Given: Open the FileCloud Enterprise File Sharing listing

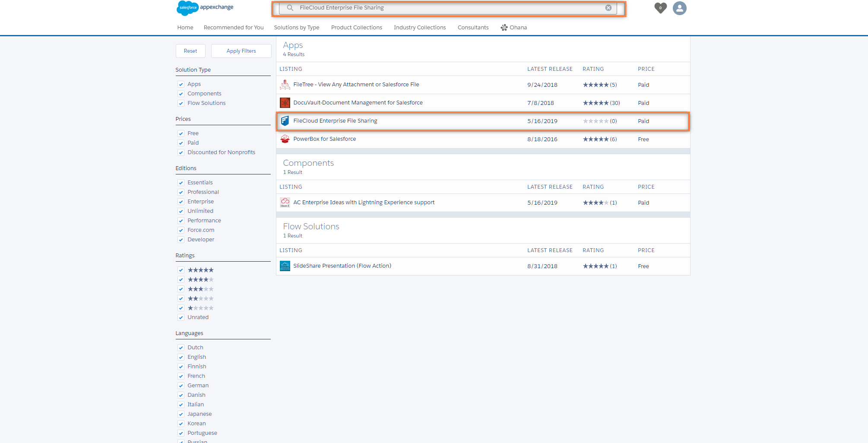Looking at the screenshot, I should 335,121.
